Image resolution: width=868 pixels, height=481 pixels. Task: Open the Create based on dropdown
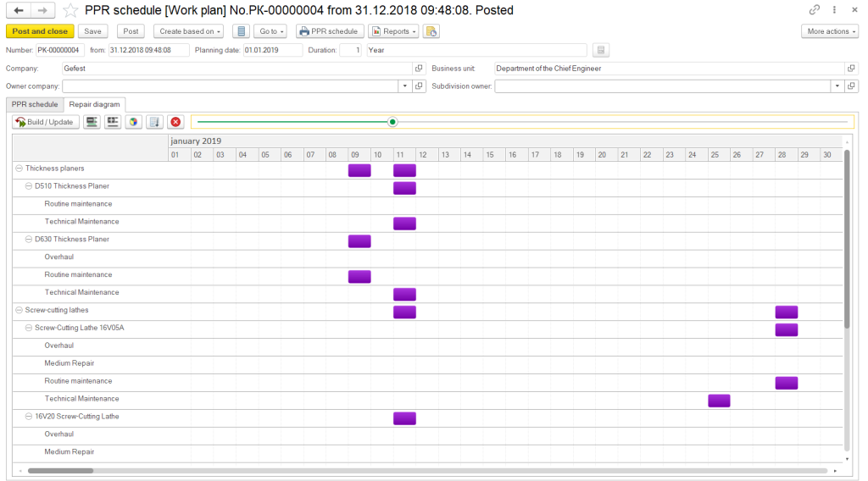click(x=188, y=31)
